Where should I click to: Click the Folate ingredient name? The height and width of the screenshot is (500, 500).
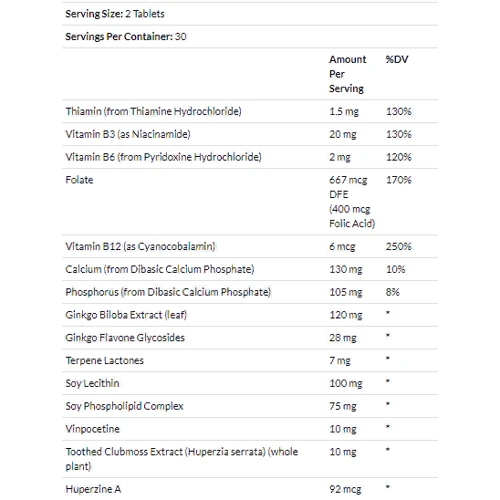pyautogui.click(x=79, y=180)
